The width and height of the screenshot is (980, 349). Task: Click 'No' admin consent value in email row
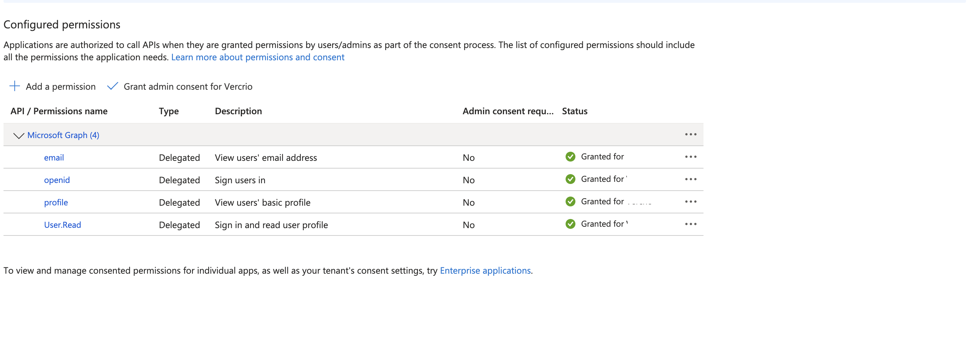coord(469,158)
